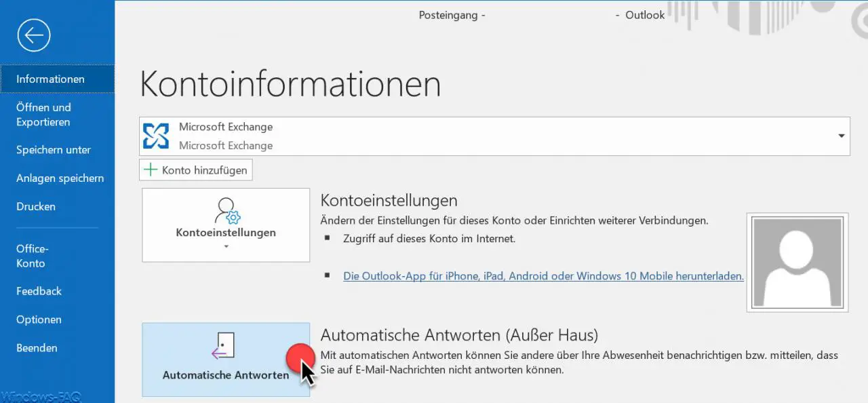Viewport: 868px width, 403px height.
Task: Click the Mit automatischen Antworten description text
Action: (579, 362)
